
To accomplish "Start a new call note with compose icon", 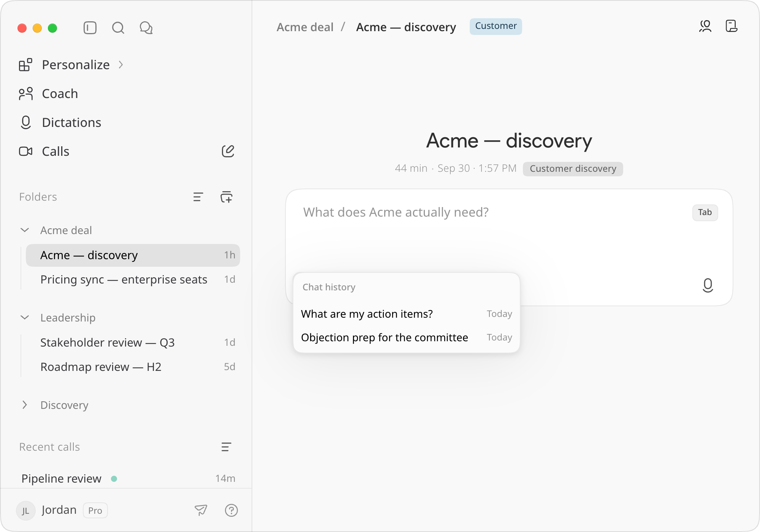I will [228, 151].
